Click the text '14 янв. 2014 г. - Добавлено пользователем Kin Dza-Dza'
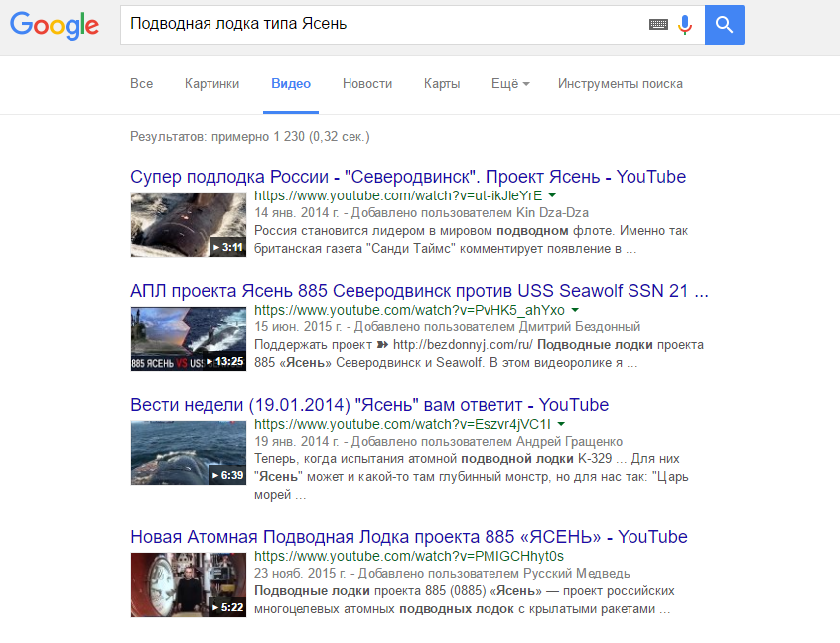Screen dimensions: 840x643 pos(421,213)
